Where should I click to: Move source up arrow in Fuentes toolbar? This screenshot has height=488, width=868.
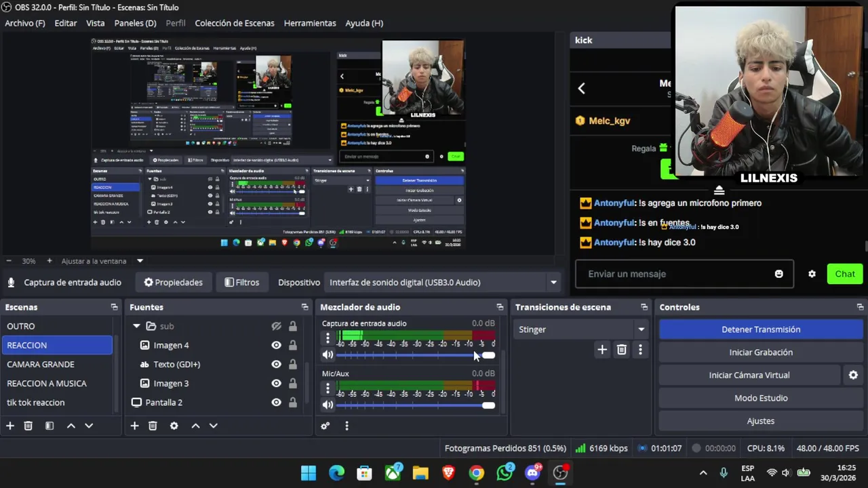click(195, 426)
